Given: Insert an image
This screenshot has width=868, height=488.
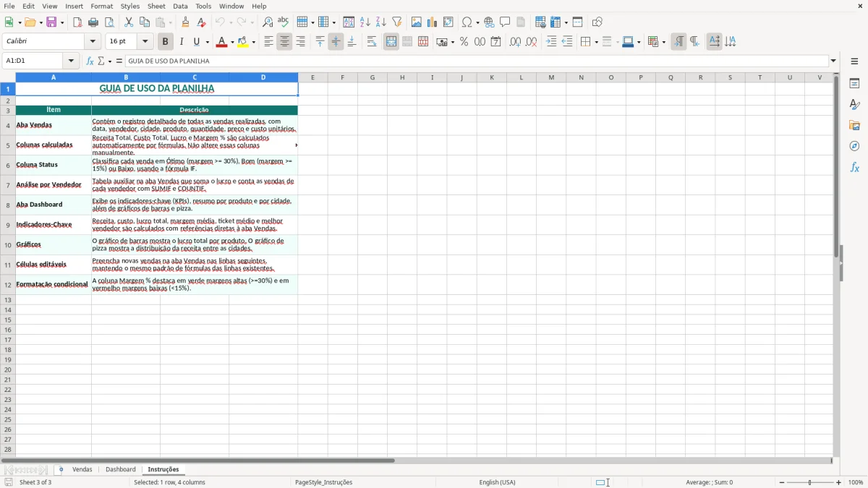Looking at the screenshot, I should tap(416, 22).
